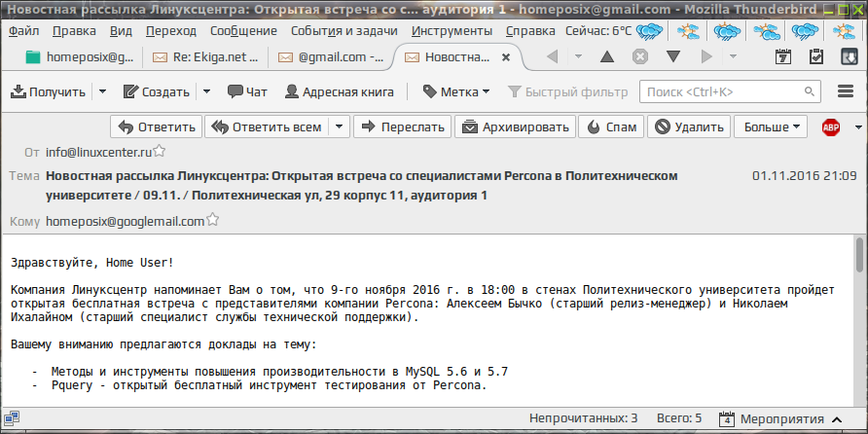This screenshot has width=868, height=434.
Task: Open the dropdown after forward arrow
Action: point(733,56)
